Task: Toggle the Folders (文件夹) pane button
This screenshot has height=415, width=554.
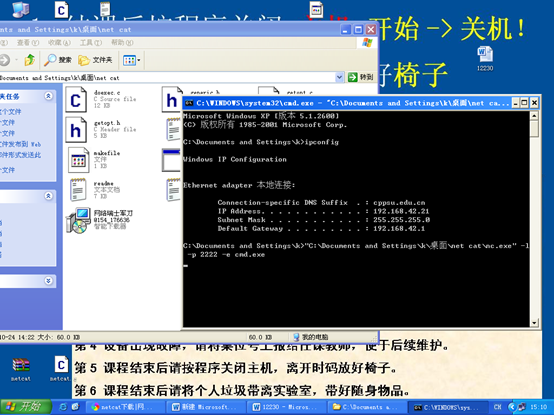Action: (95, 60)
